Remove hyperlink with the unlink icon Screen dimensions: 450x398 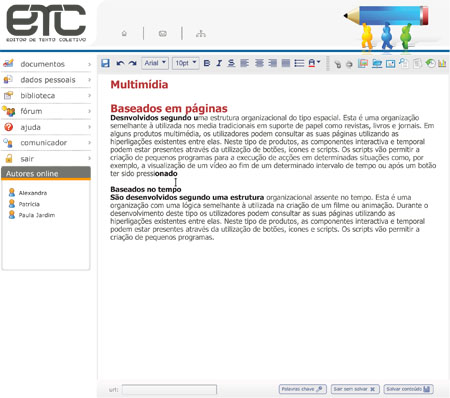coord(349,64)
